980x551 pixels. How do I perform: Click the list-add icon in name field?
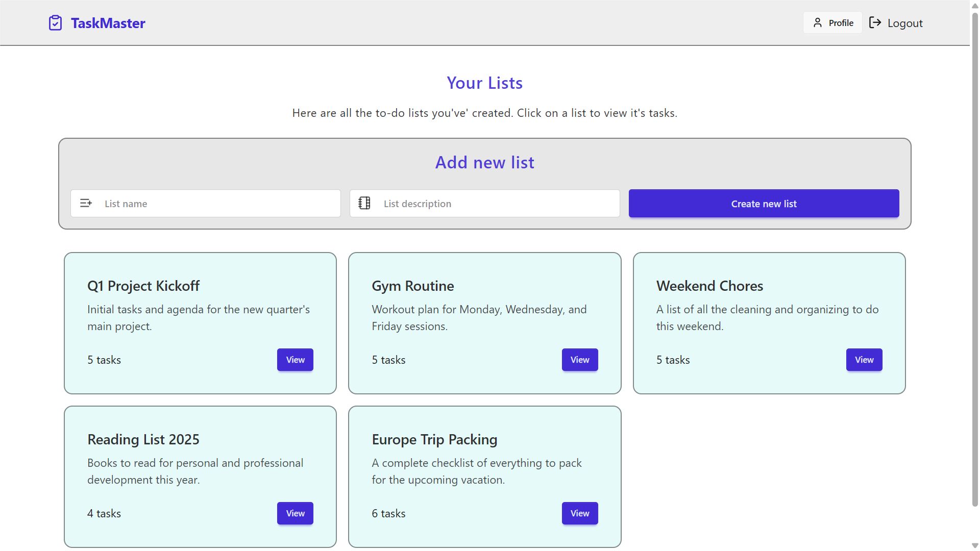tap(86, 204)
